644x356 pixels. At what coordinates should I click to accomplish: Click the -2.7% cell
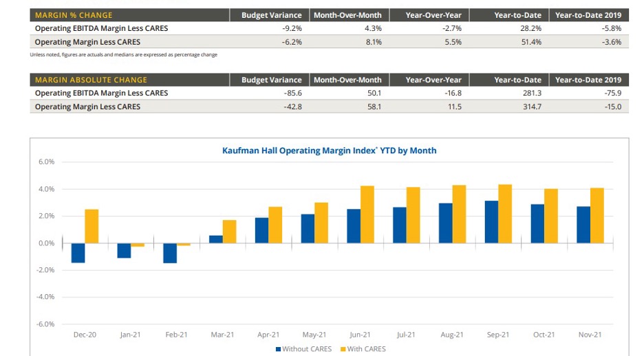tap(452, 28)
